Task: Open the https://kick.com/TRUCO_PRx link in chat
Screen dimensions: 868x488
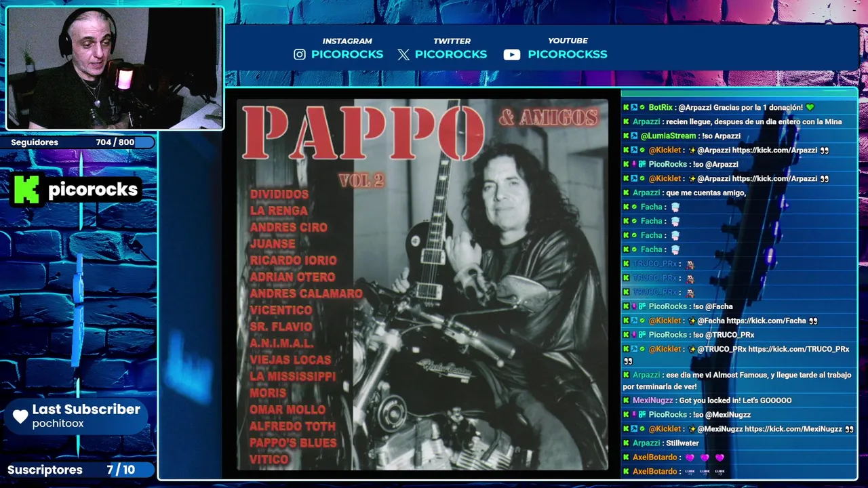Action: pyautogui.click(x=799, y=349)
